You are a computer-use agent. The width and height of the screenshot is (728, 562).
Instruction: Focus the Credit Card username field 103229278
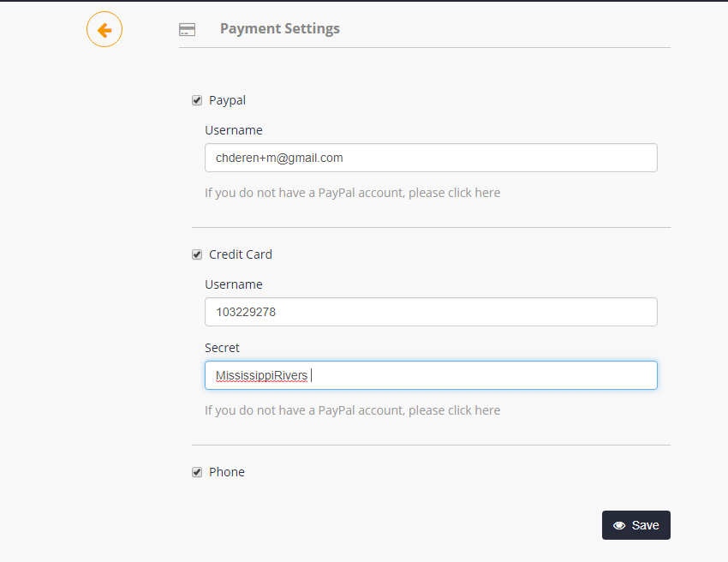click(x=431, y=312)
